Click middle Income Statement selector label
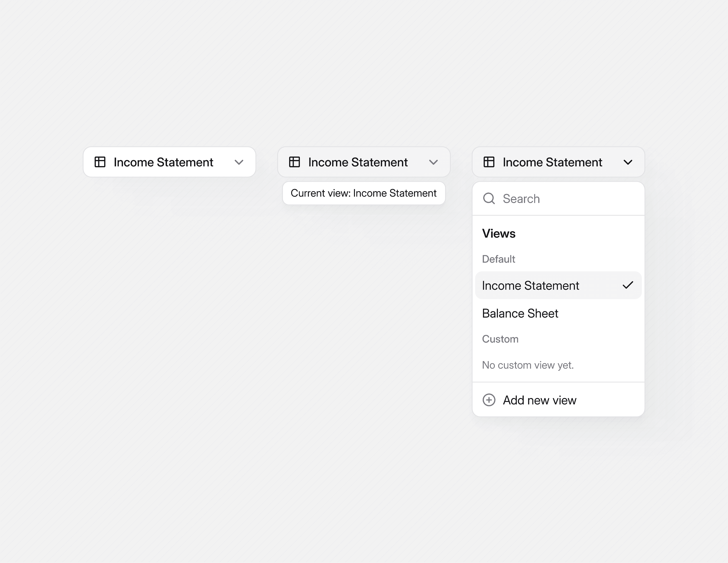 pos(358,162)
